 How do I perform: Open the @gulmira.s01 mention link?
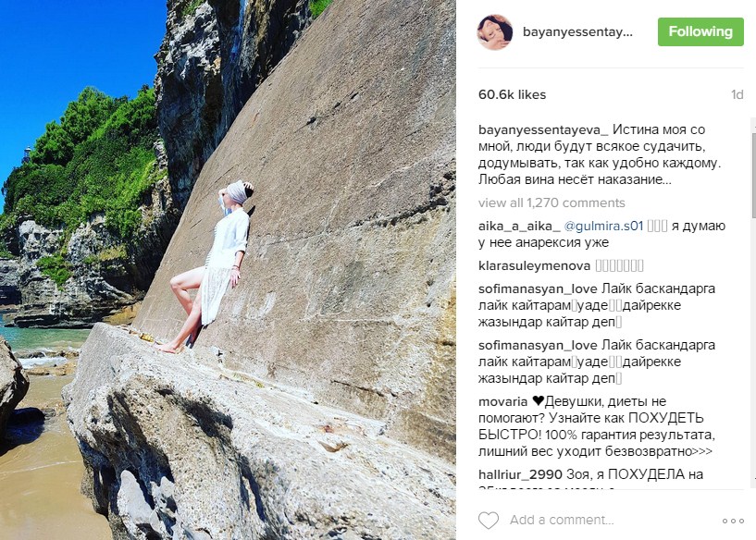603,226
